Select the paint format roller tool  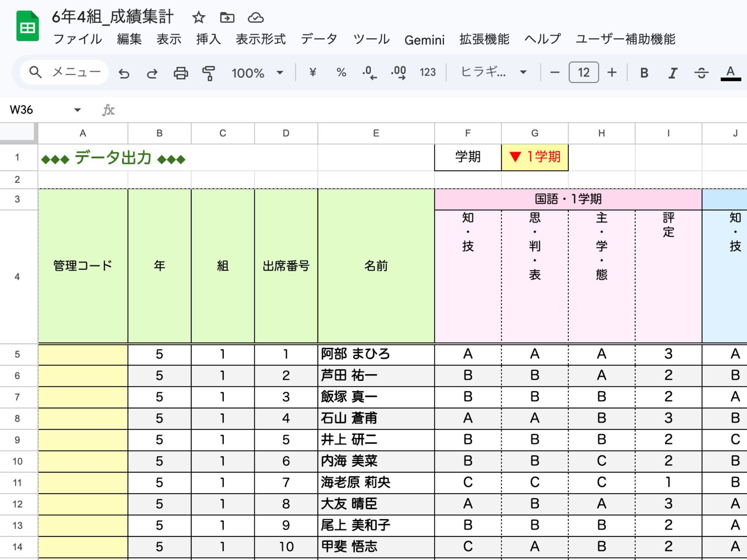tap(209, 73)
